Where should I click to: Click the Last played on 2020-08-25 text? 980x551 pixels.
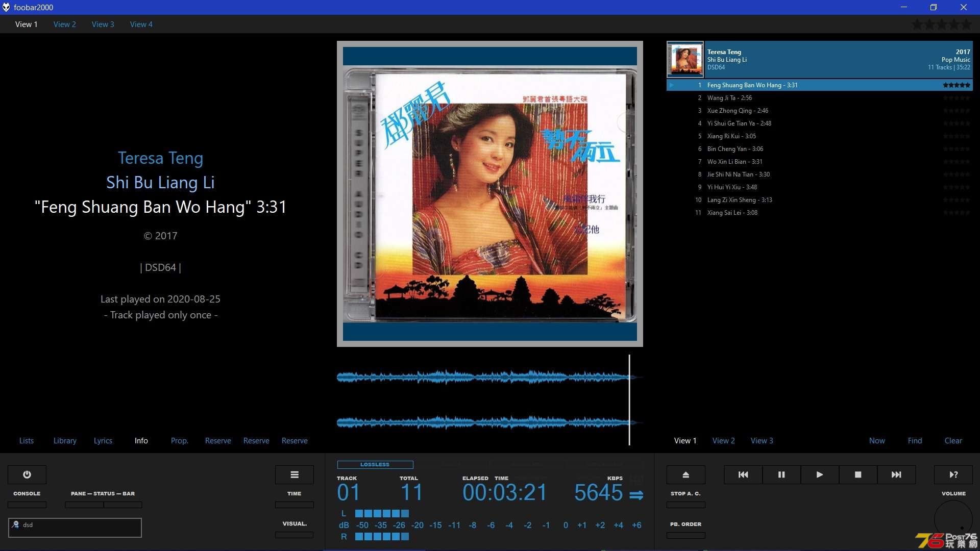click(161, 299)
